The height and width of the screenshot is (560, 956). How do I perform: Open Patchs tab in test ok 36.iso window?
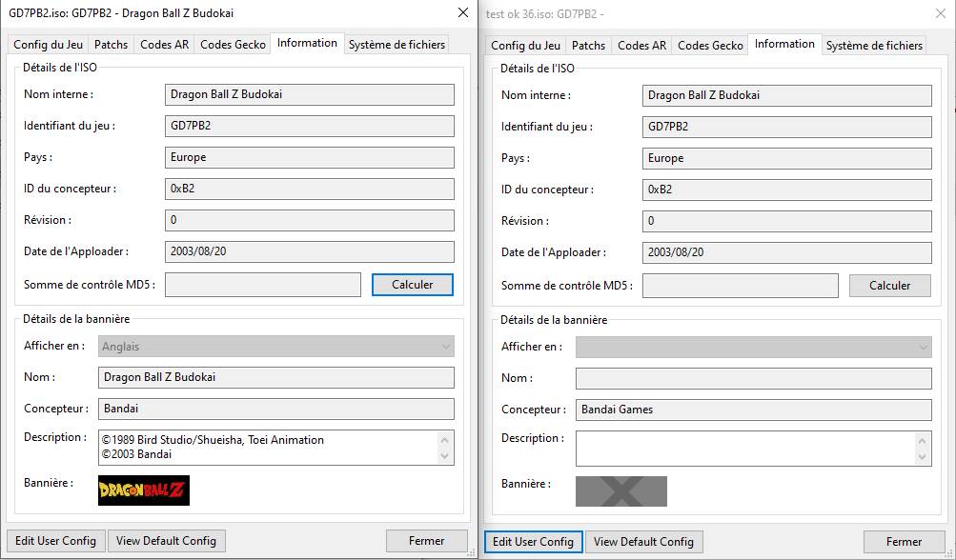tap(588, 46)
